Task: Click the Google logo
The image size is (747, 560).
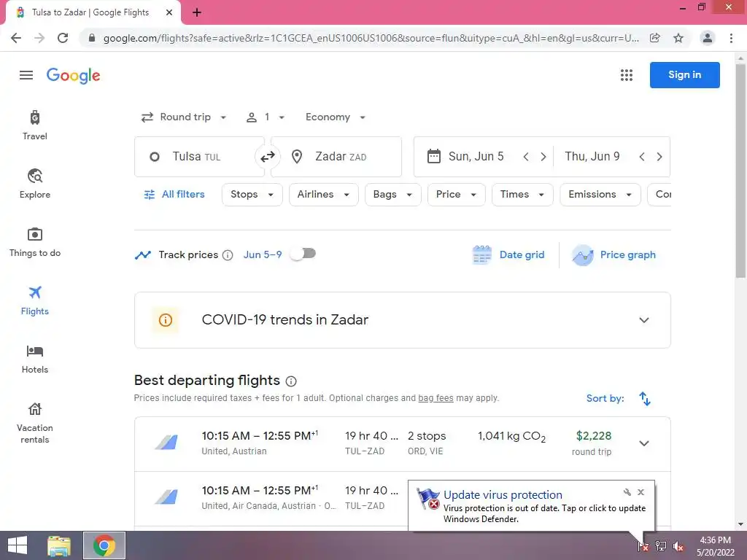Action: coord(74,75)
